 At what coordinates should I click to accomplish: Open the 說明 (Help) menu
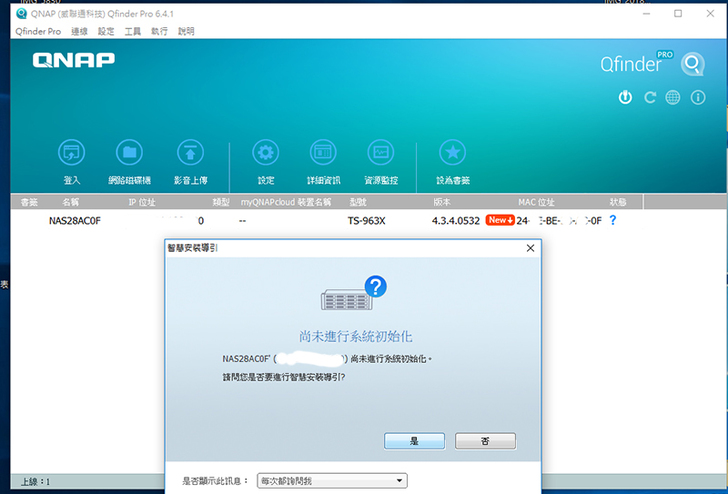(x=186, y=31)
